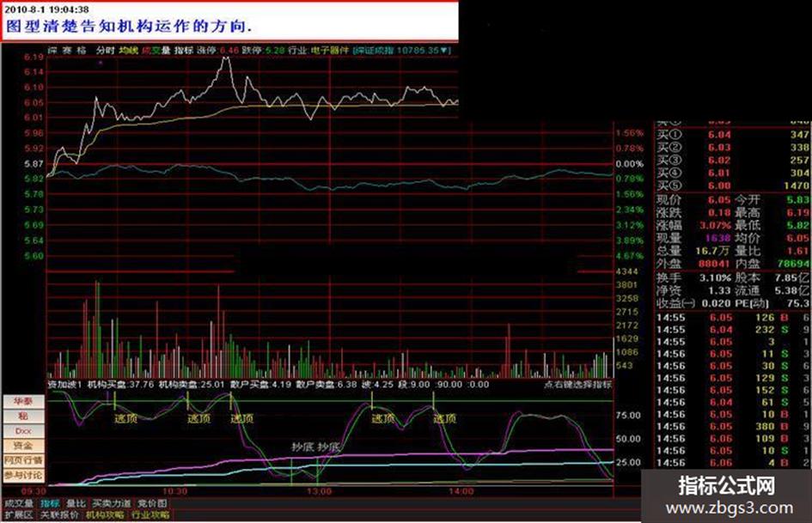The height and width of the screenshot is (523, 812).
Task: Select the 买② row price 6.03
Action: 719,148
